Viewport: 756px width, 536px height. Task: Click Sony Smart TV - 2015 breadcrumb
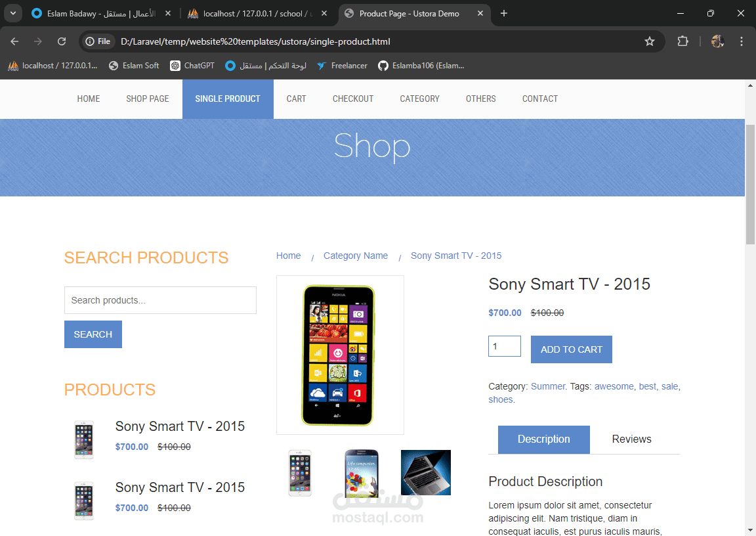click(x=456, y=256)
